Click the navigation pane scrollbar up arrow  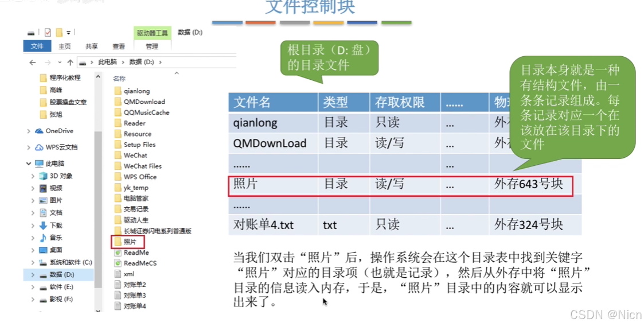click(x=97, y=77)
